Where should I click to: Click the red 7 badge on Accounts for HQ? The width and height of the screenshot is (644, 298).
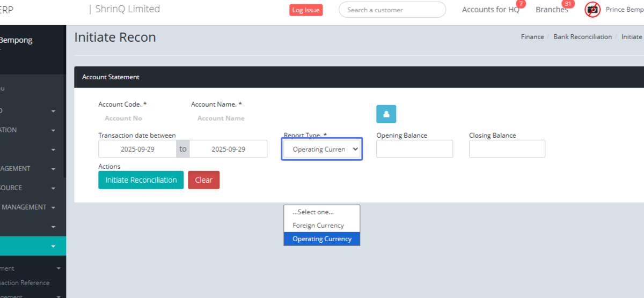[x=520, y=4]
